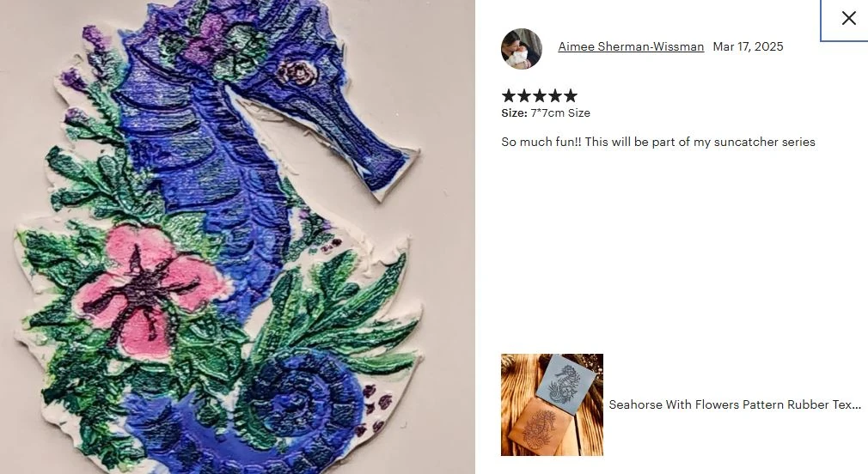Click the fifth star of the rating
Viewport: 868px width, 474px height.
[x=571, y=95]
